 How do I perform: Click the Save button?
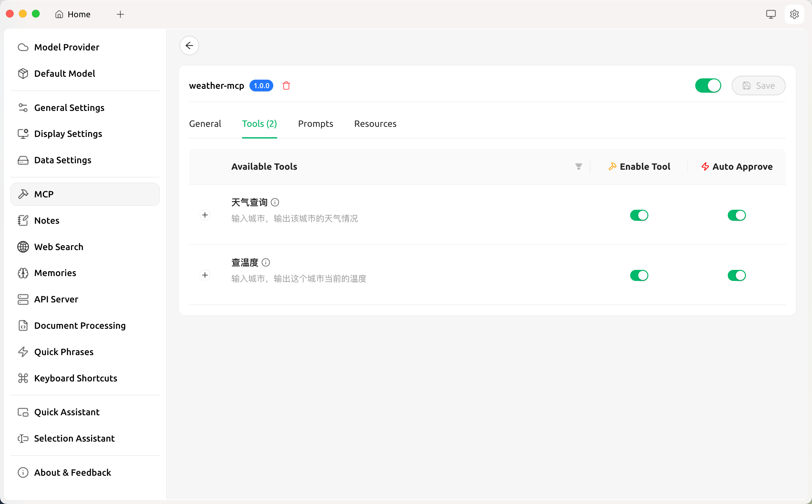click(x=758, y=86)
